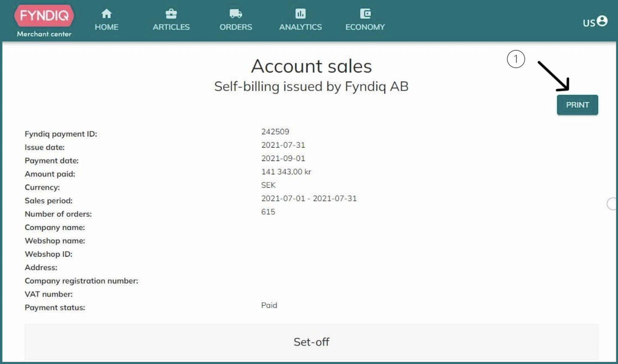The image size is (618, 364).
Task: Click the 'Currency:' label
Action: [x=42, y=187]
